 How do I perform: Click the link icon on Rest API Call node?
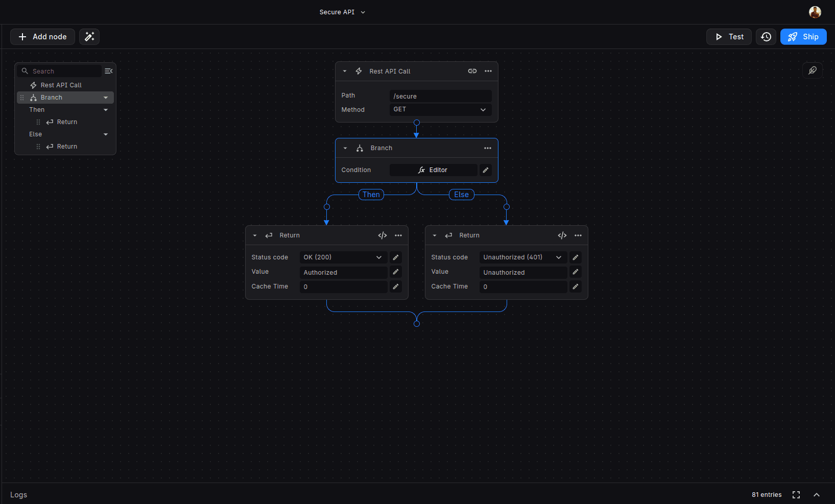point(472,71)
